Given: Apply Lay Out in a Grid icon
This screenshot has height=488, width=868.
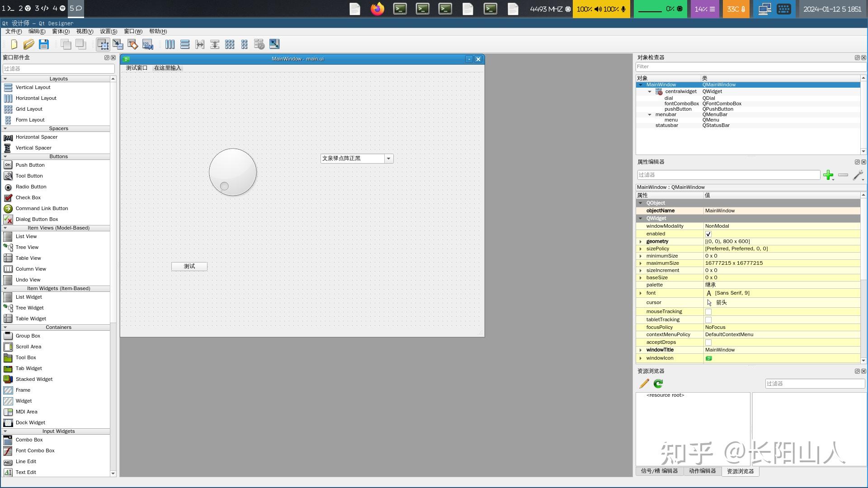Looking at the screenshot, I should pos(230,44).
